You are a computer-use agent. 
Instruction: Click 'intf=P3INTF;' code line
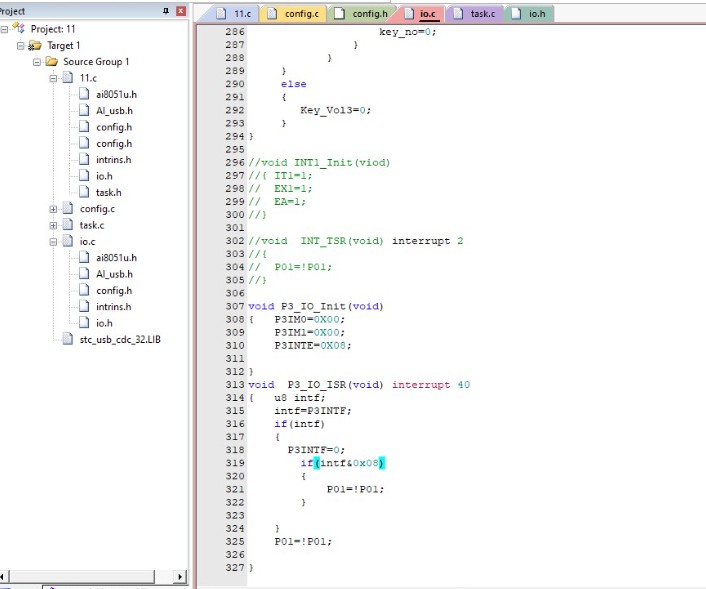point(313,411)
